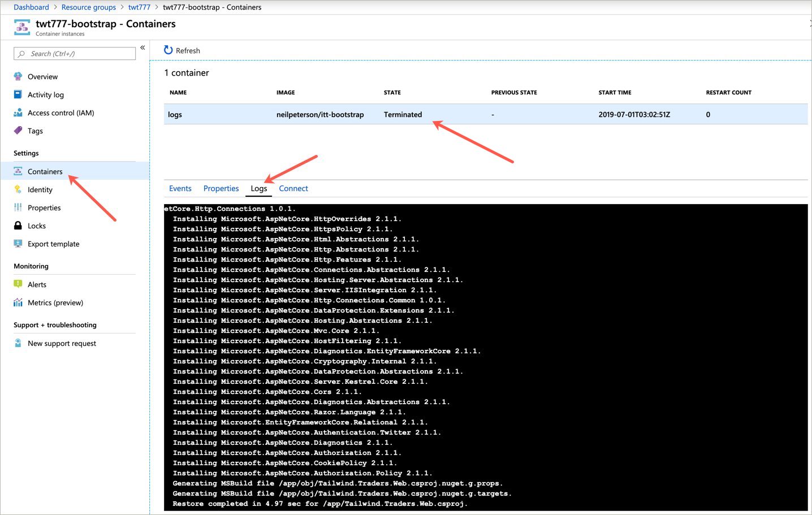Click the nuget.g.props MSBuild log line
This screenshot has width=812, height=515.
tap(338, 483)
